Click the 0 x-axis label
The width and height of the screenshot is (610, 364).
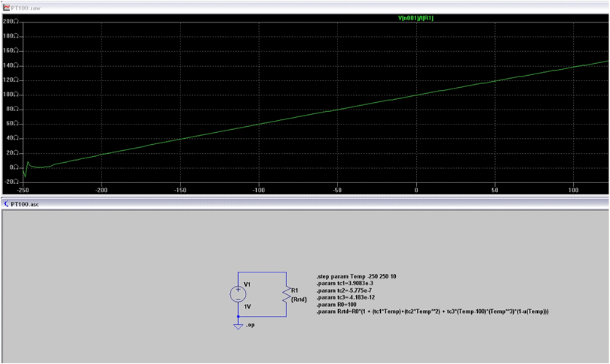pyautogui.click(x=416, y=191)
